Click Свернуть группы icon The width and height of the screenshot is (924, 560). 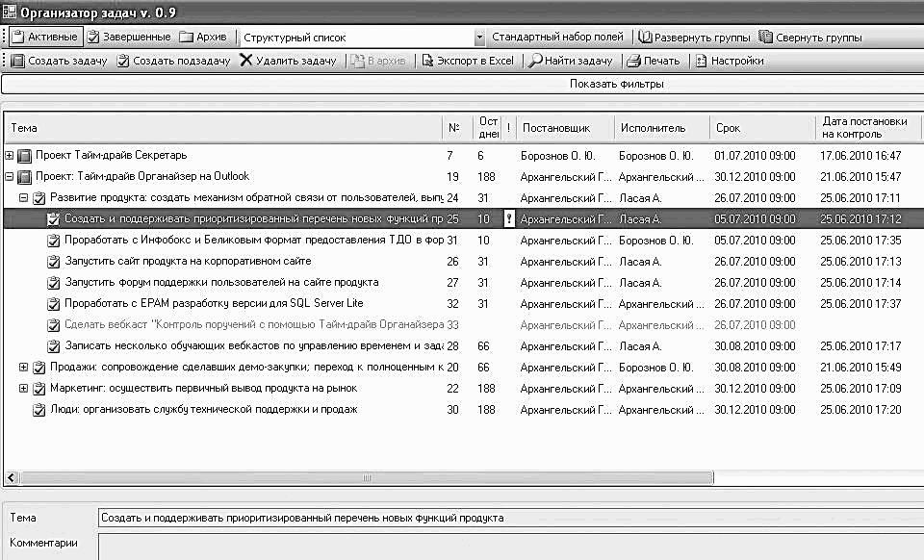[765, 38]
